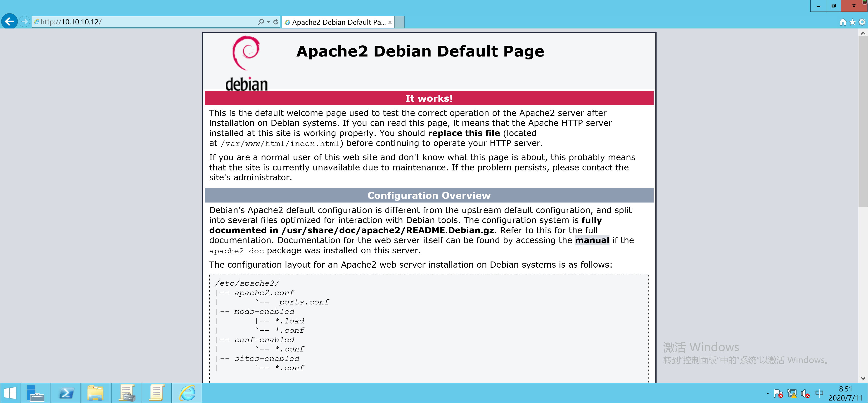Select the Apache2 Debian Default Page tab
The height and width of the screenshot is (403, 868).
coord(338,22)
